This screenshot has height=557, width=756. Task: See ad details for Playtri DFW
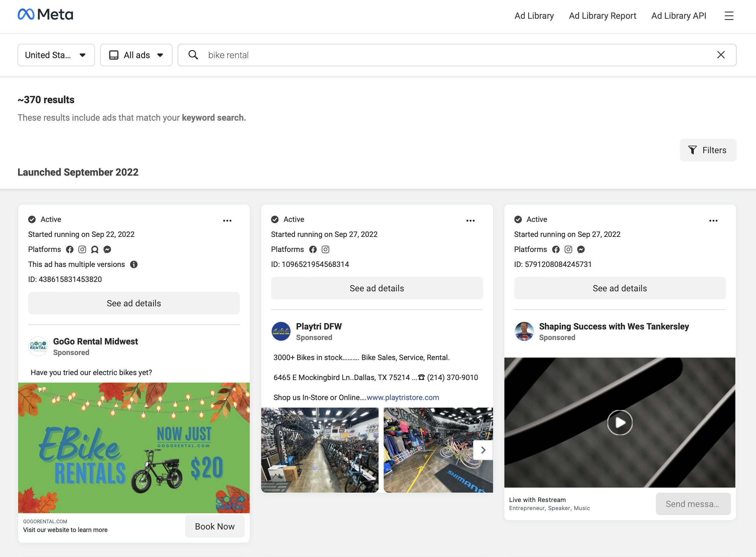click(377, 288)
